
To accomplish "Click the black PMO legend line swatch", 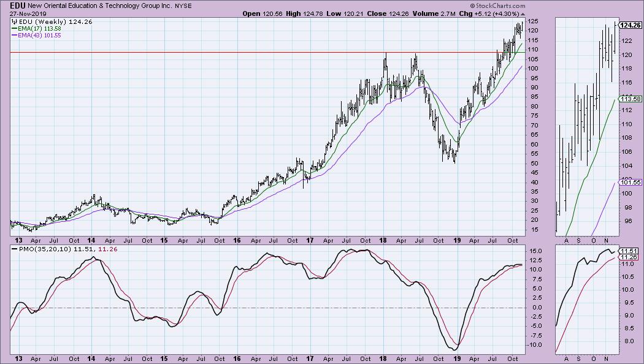I will click(x=14, y=249).
